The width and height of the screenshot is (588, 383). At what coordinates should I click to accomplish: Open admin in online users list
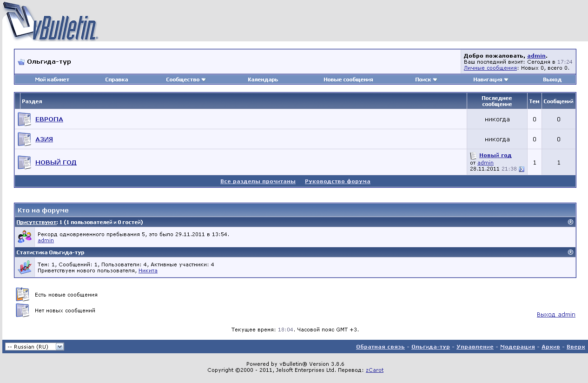(46, 240)
